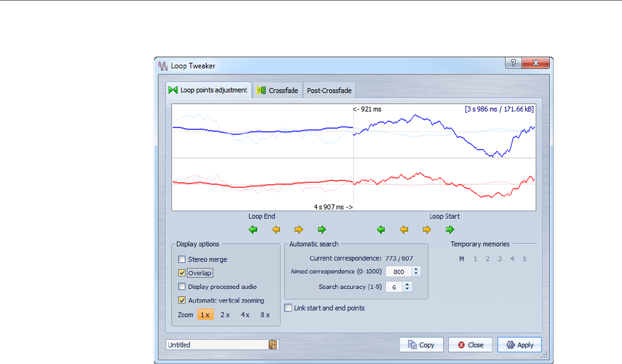Click Loop End orange right arrow
Viewport: 622px width, 364px height.
pyautogui.click(x=299, y=230)
